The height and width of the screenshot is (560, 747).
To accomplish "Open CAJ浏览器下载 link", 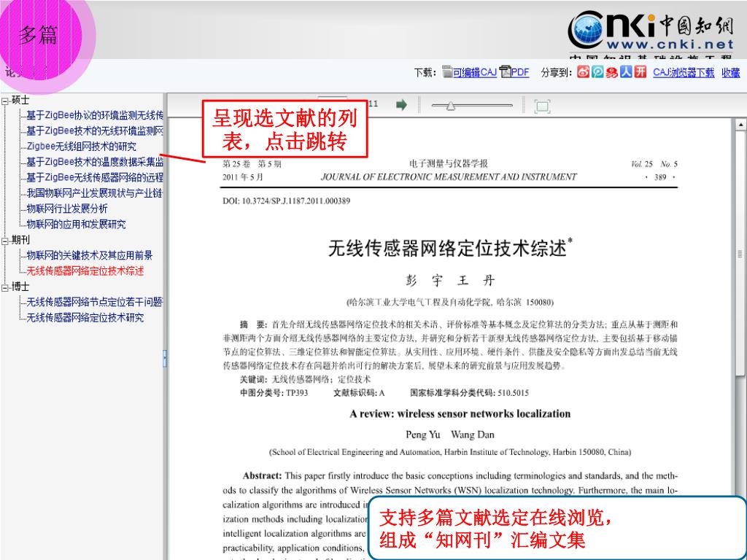I will pos(684,72).
